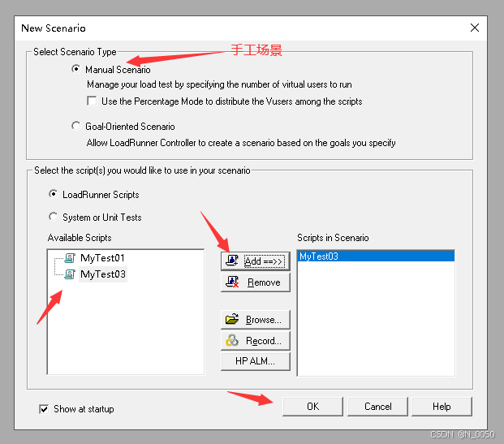This screenshot has height=444, width=504.
Task: Enable the Percentage Mode checkbox
Action: pos(92,101)
